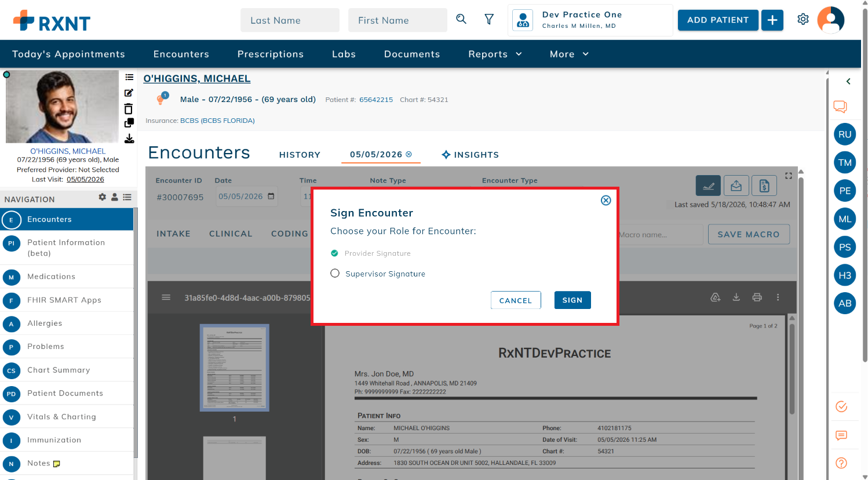
Task: Open patient number 65642215 link
Action: coord(376,100)
